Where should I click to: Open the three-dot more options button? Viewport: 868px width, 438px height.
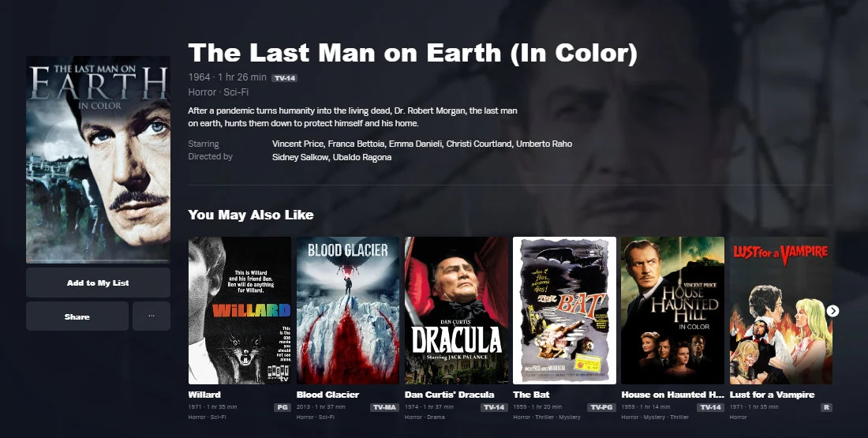[x=152, y=316]
